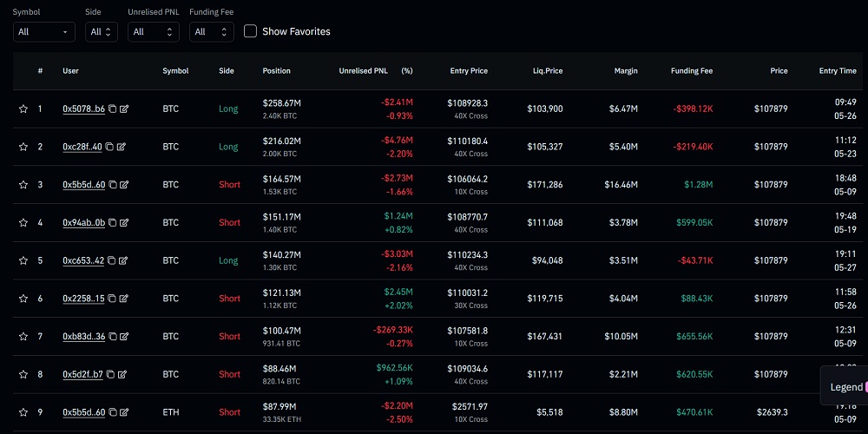Open the Legend panel button

(x=846, y=387)
